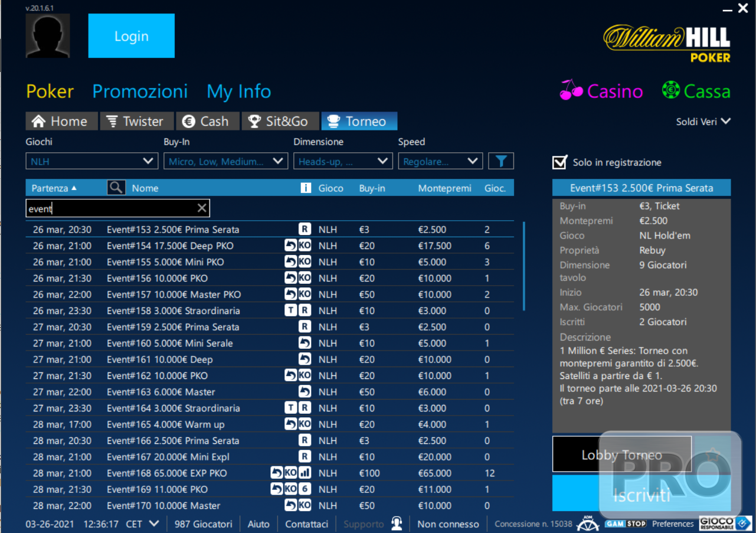Click the funnel filter icon

click(501, 161)
